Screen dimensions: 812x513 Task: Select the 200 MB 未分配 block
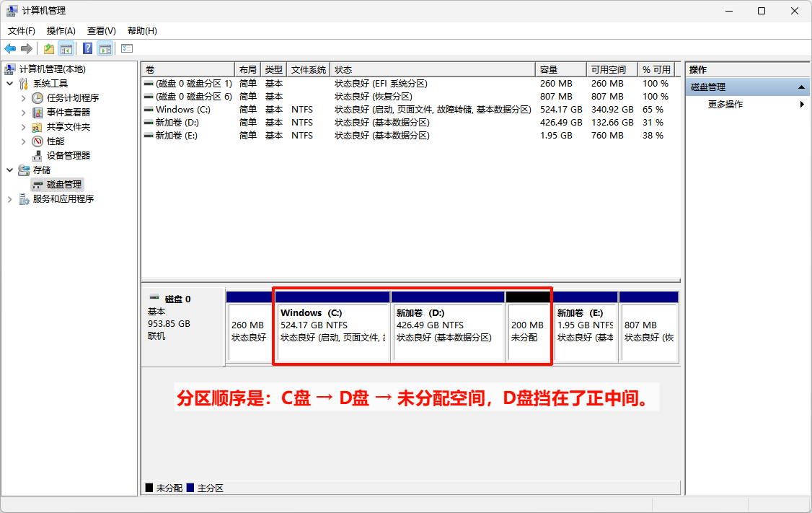(x=528, y=326)
